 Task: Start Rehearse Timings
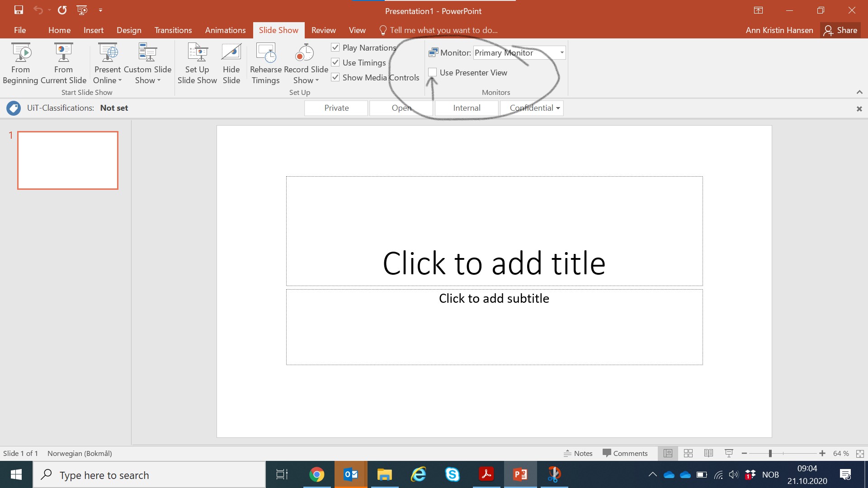point(266,63)
